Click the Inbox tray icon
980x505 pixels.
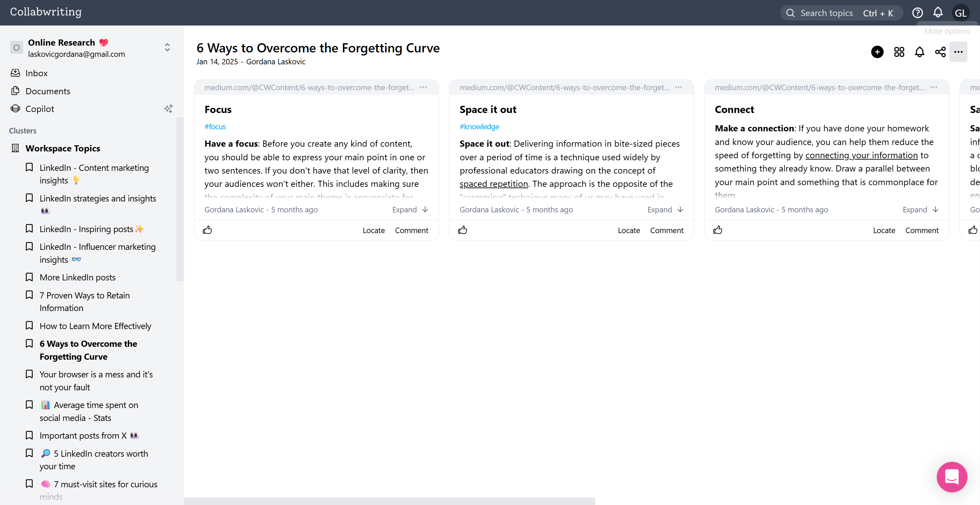(x=15, y=73)
